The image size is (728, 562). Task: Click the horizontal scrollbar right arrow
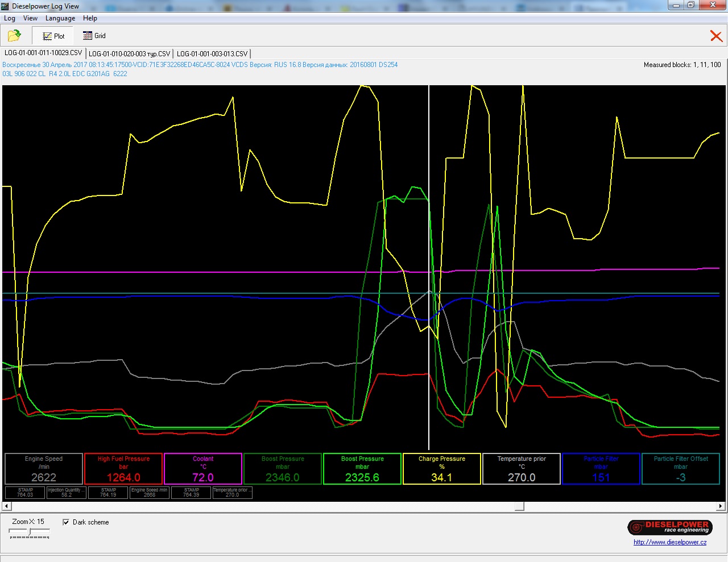point(720,506)
